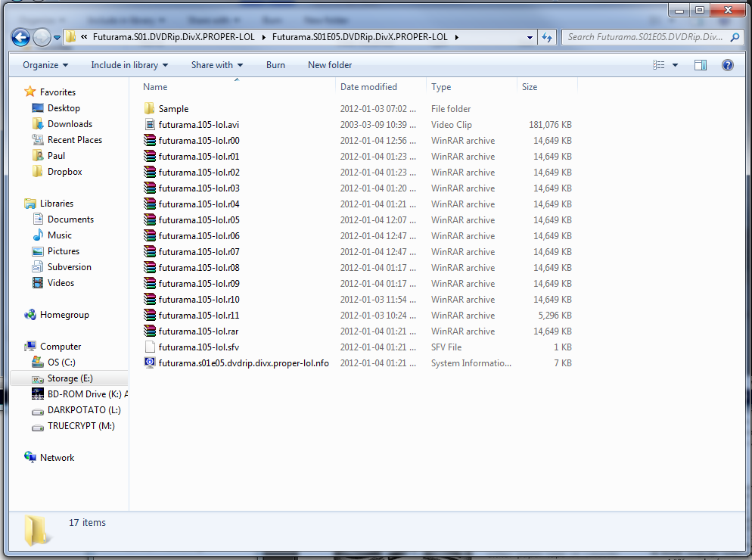Image resolution: width=752 pixels, height=560 pixels.
Task: Create a New folder
Action: click(330, 65)
